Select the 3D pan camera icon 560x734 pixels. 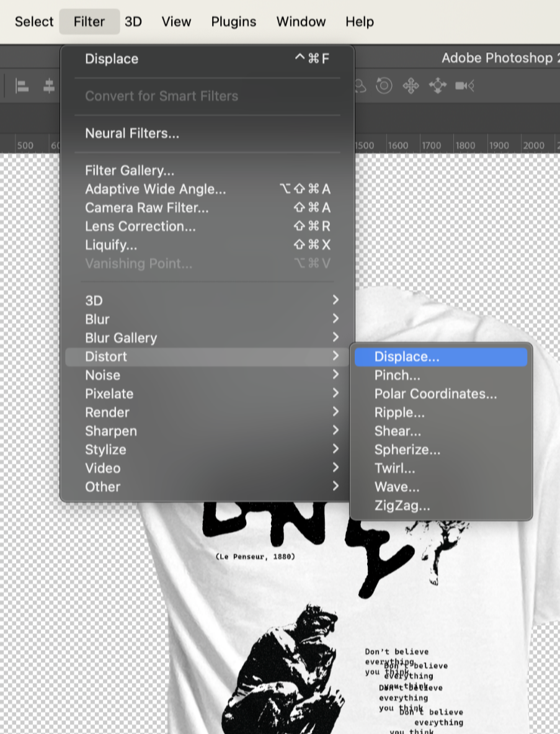click(x=411, y=86)
